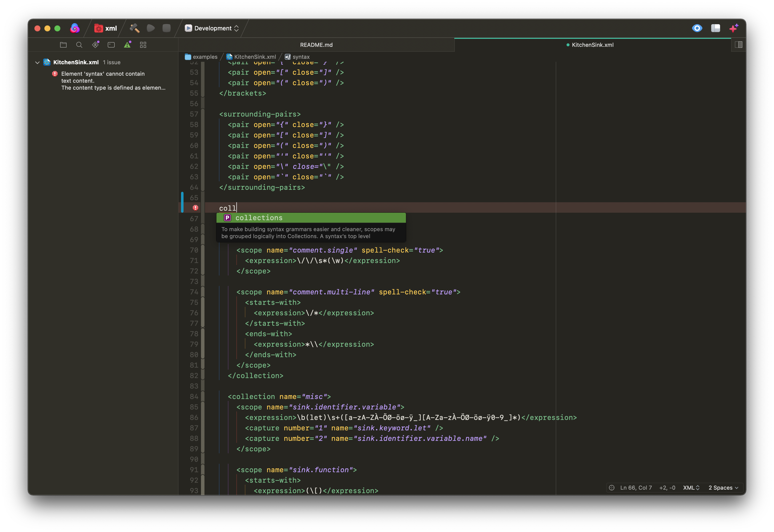Open the source control sidebar icon

pos(96,45)
